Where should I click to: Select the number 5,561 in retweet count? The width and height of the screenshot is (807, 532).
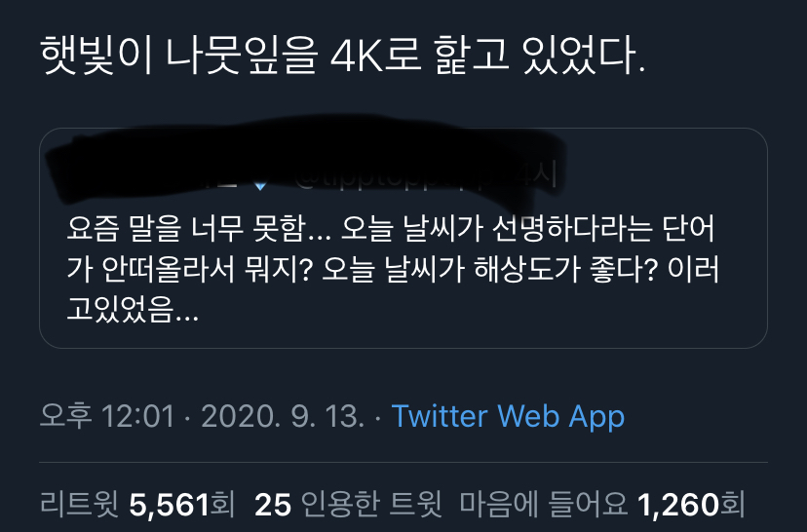tap(170, 504)
